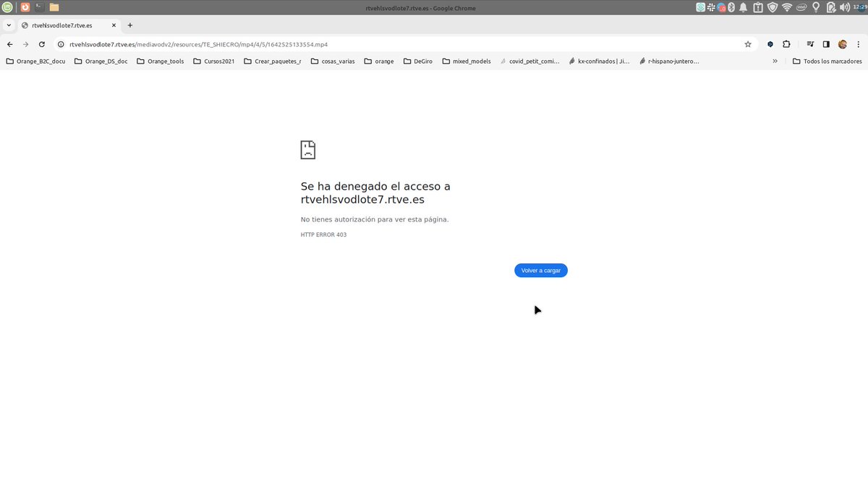This screenshot has width=868, height=477.
Task: Open the Todos los marcadores folder
Action: [x=827, y=62]
